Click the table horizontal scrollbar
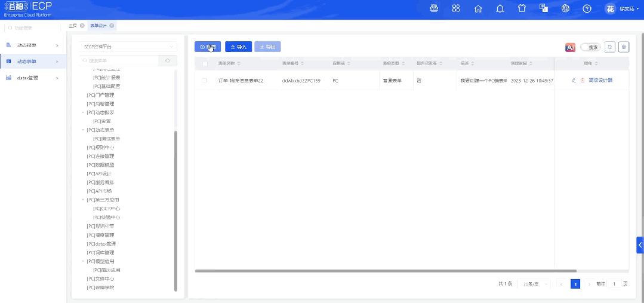The height and width of the screenshot is (303, 644). [x=386, y=271]
